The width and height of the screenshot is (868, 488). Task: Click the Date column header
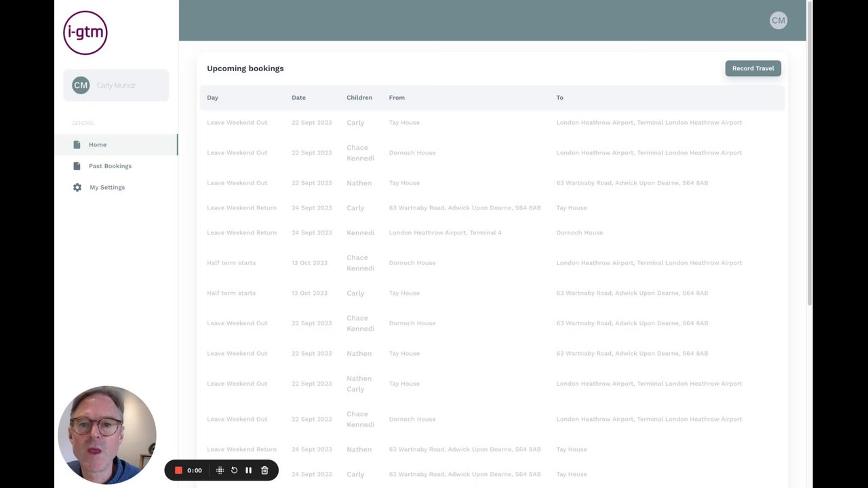298,98
